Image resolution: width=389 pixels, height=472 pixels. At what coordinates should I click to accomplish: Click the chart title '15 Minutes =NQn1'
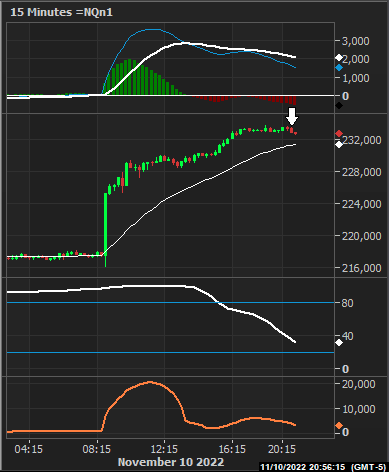click(62, 12)
